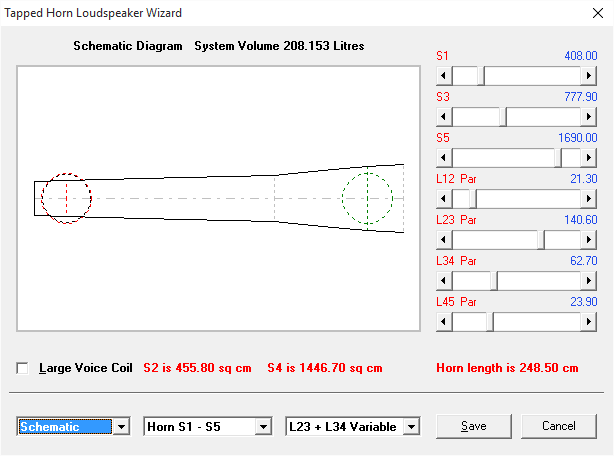Click the L45 Par label
This screenshot has height=456, width=614.
(x=456, y=302)
